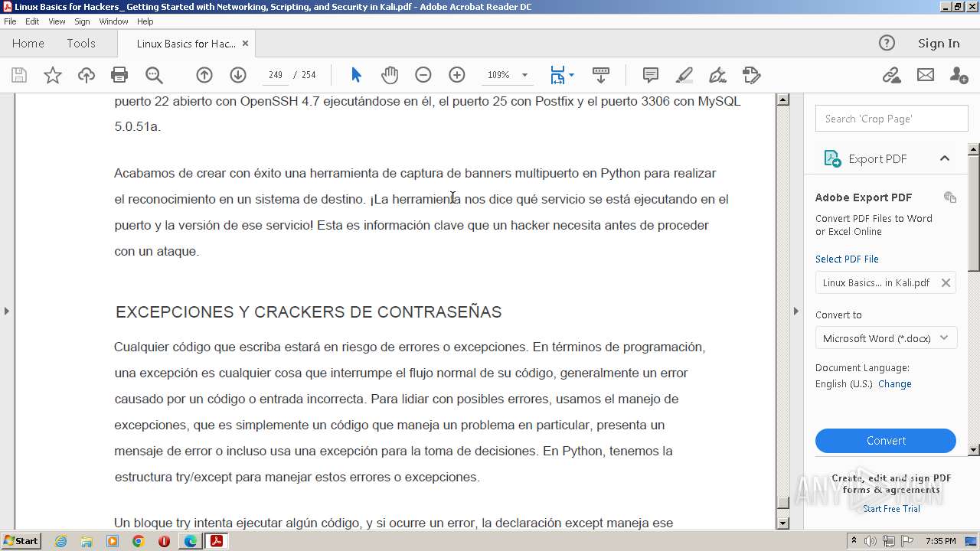Go to next page arrow
This screenshot has width=980, height=551.
(x=237, y=75)
